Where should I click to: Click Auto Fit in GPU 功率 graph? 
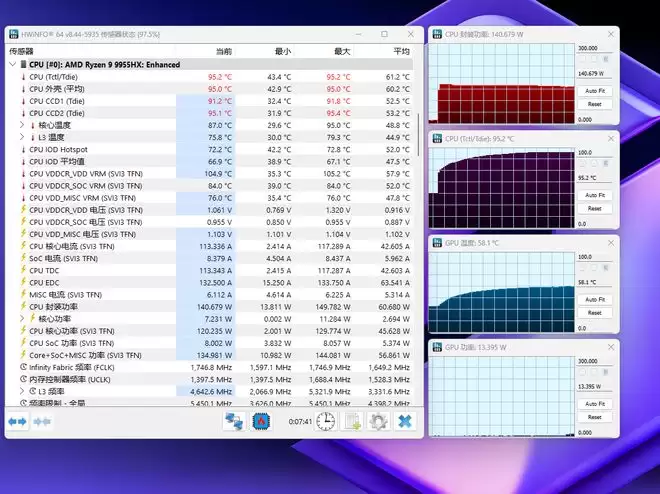[x=595, y=404]
